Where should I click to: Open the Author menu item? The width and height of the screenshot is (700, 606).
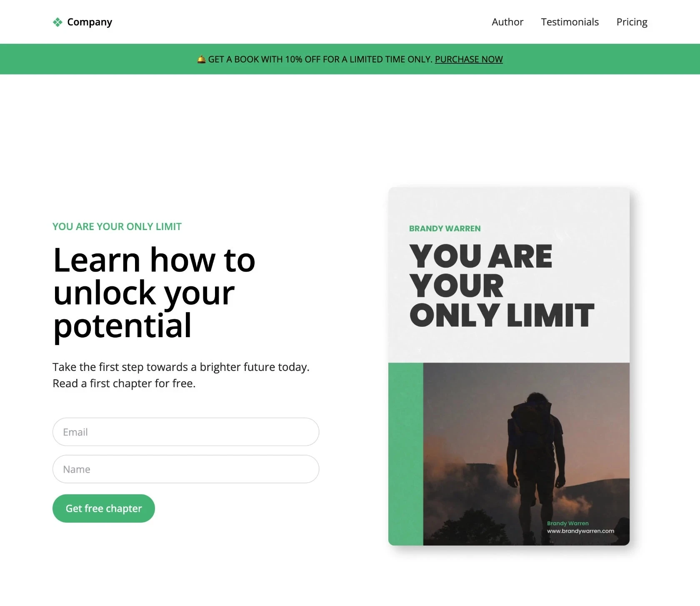point(507,22)
